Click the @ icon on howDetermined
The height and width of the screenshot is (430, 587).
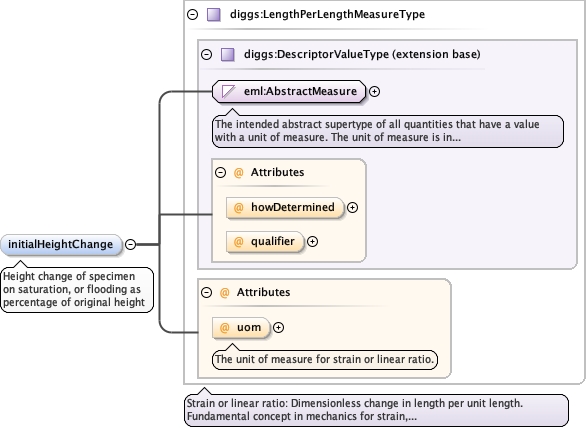click(238, 207)
